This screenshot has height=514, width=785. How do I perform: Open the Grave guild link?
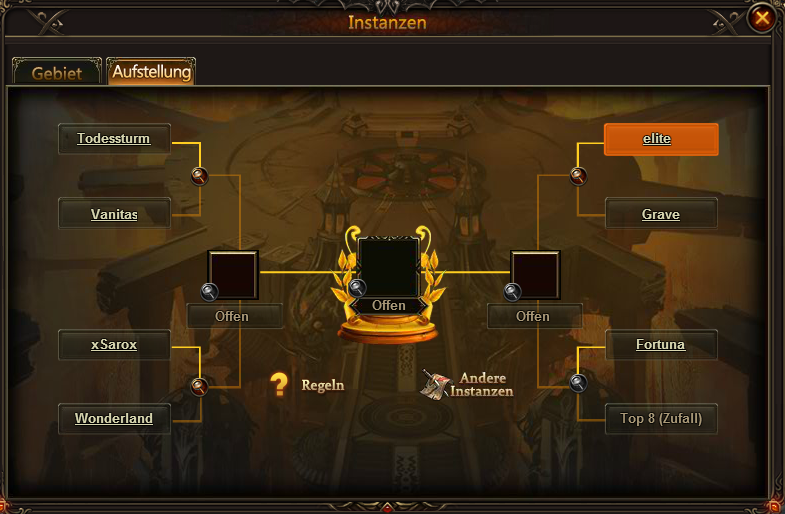(x=661, y=214)
